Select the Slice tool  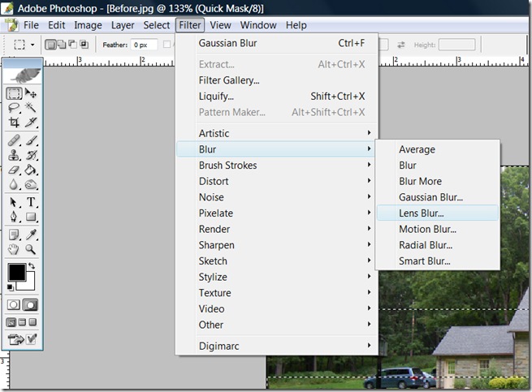pyautogui.click(x=31, y=122)
